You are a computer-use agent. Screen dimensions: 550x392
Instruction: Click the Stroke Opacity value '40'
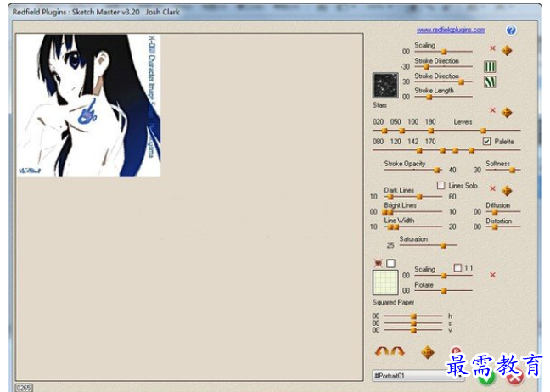click(452, 170)
